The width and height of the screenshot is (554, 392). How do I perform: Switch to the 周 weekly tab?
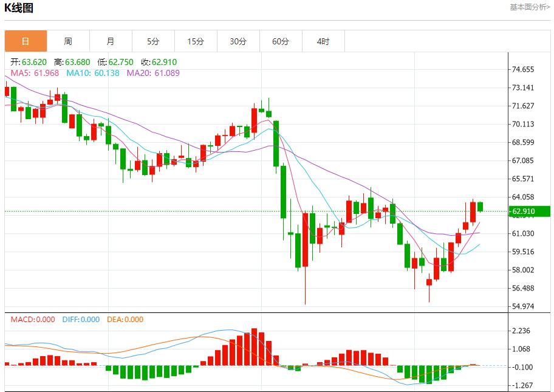tap(68, 41)
